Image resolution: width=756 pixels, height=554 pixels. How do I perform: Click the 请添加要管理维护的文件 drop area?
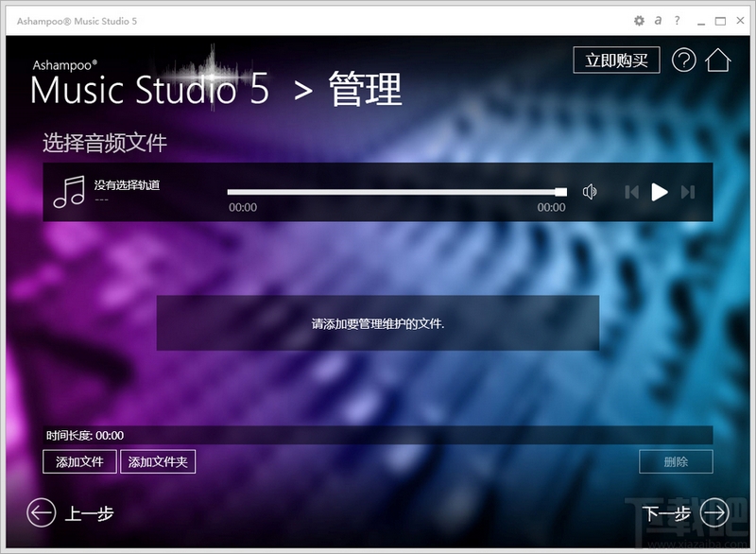click(378, 322)
